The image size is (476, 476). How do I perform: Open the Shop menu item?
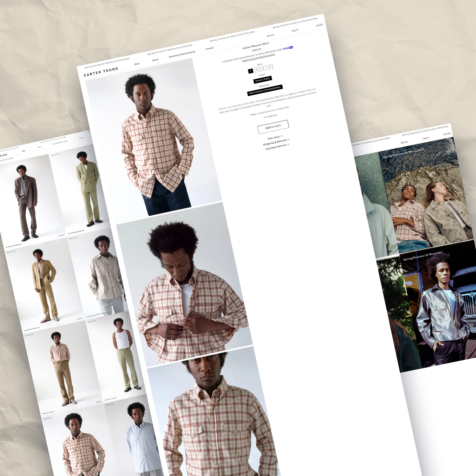[136, 64]
